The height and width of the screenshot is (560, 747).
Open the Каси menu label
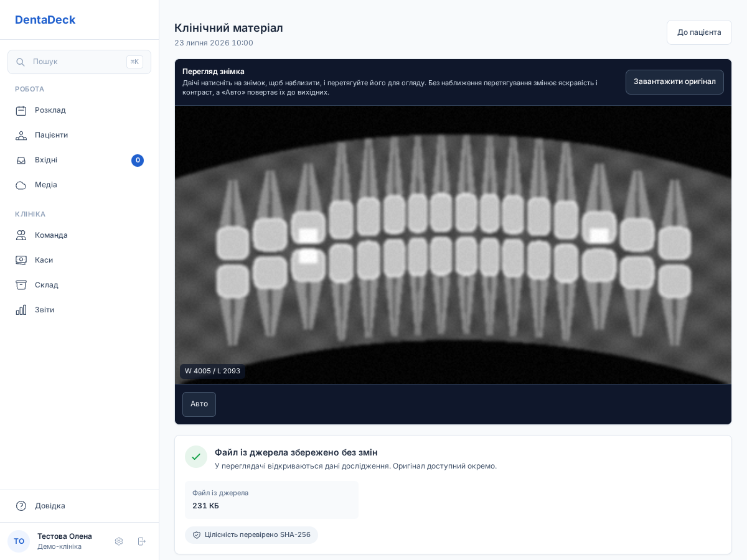pyautogui.click(x=44, y=260)
